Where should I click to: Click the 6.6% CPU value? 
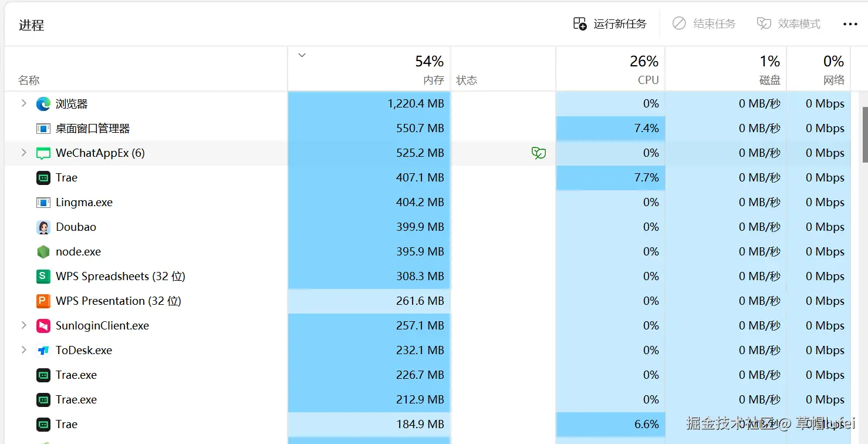[x=647, y=425]
